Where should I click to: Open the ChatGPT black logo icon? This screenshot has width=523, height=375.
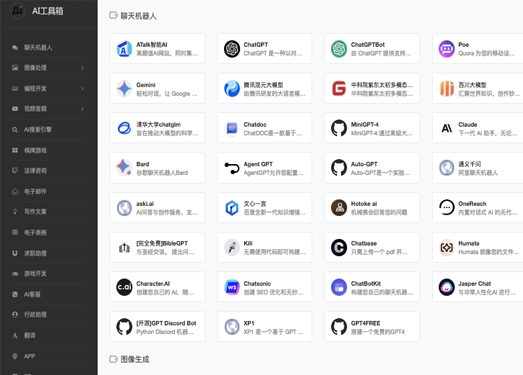(232, 49)
